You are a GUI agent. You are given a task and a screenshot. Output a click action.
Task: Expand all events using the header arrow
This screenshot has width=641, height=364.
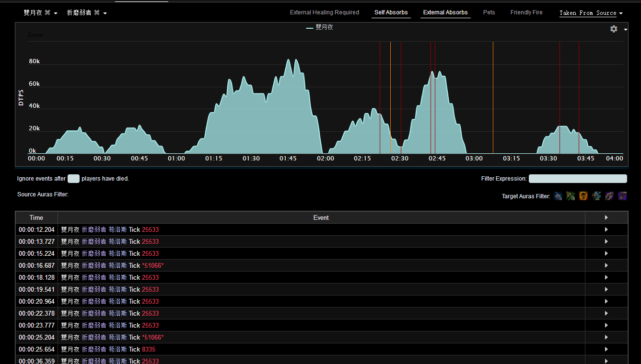tap(606, 217)
